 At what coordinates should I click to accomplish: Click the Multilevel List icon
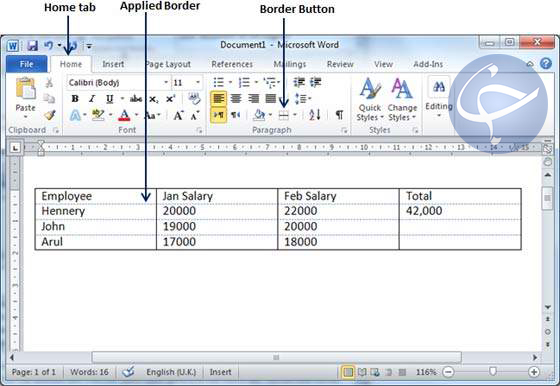(x=270, y=82)
